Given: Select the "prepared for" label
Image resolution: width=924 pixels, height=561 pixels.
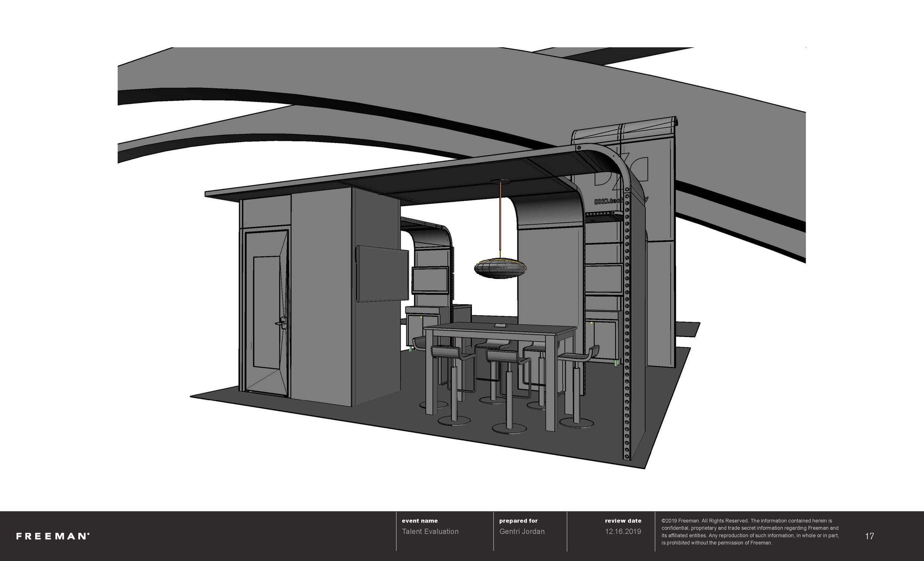Looking at the screenshot, I should (x=518, y=521).
